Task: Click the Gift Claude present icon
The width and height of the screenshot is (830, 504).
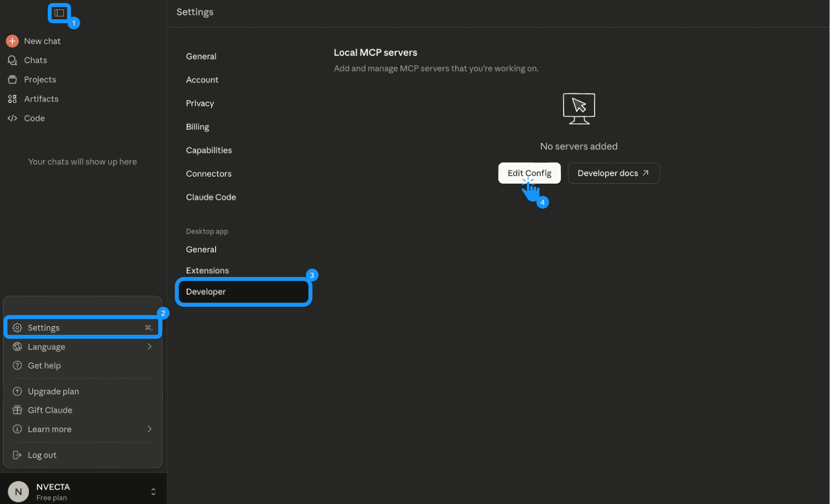Action: (x=17, y=410)
